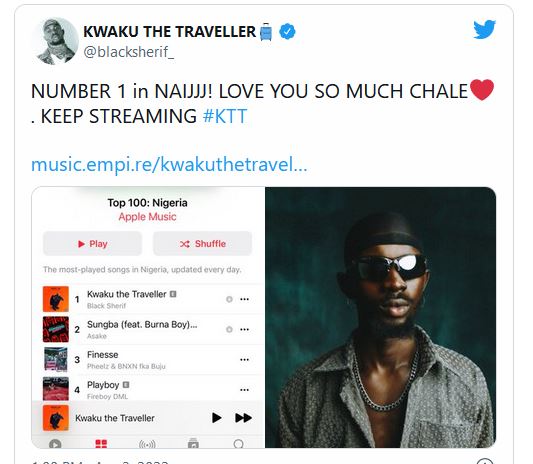
Task: Open more options for Sungba track
Action: click(x=244, y=329)
